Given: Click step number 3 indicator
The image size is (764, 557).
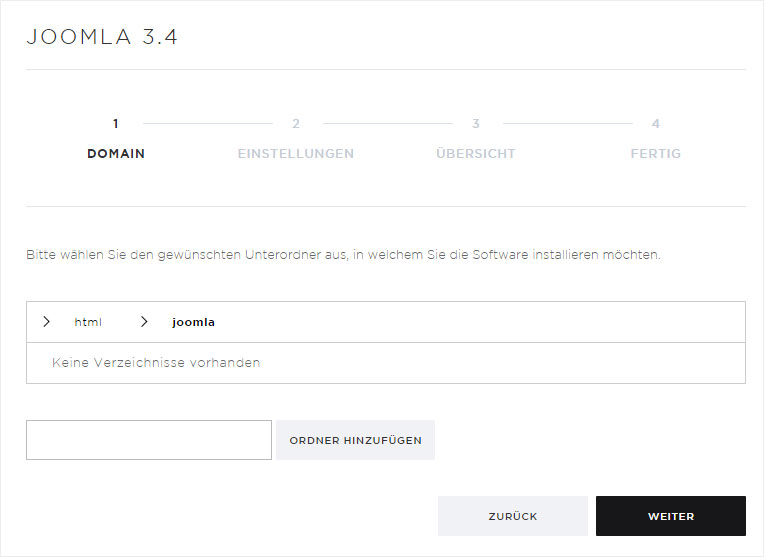Looking at the screenshot, I should (476, 124).
